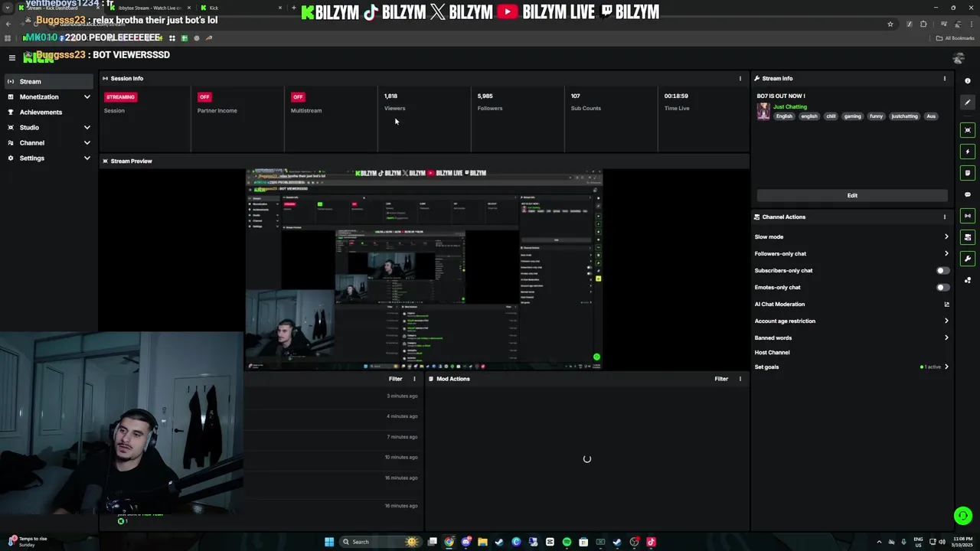The width and height of the screenshot is (980, 551).
Task: Open Google Chrome from the taskbar
Action: point(449,542)
